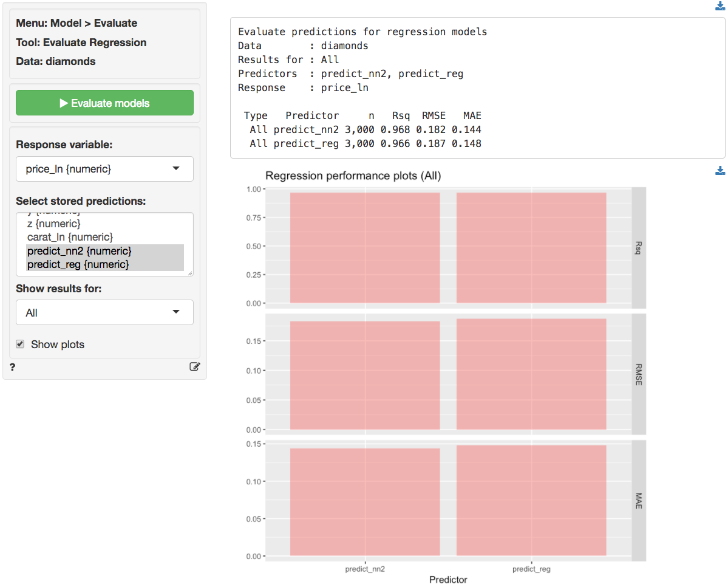Open the Response variable dropdown
Image resolution: width=728 pixels, height=587 pixels.
(x=104, y=169)
